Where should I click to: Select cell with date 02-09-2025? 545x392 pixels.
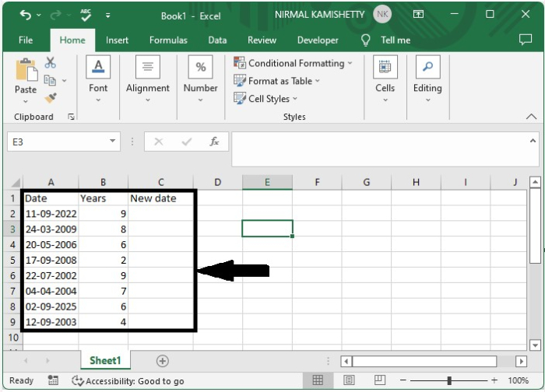coord(51,306)
